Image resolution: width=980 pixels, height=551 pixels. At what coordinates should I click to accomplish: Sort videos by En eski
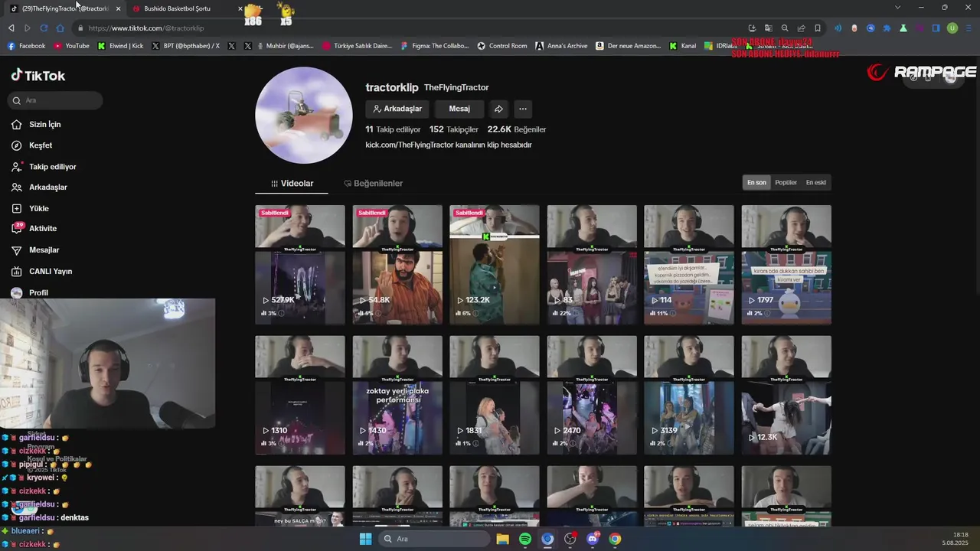coord(815,183)
